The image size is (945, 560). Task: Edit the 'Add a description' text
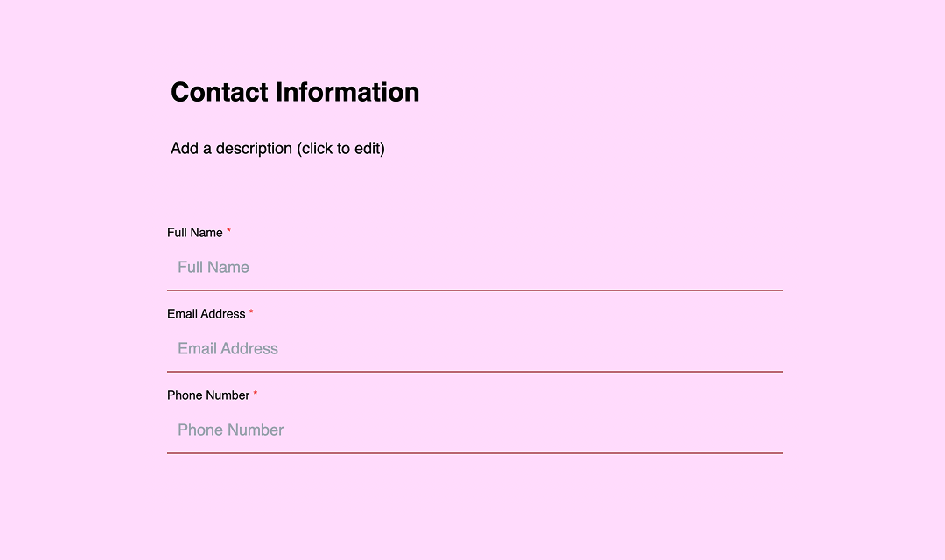coord(232,148)
